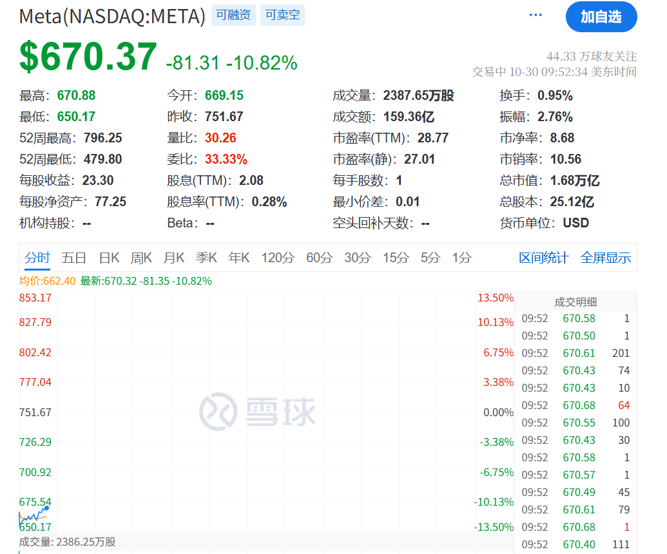Screen dimensions: 667x554
Task: Switch to the 5分 interval chart
Action: click(430, 258)
